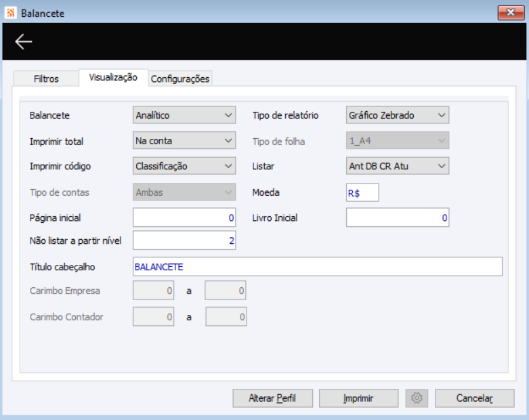Expand the Imprimir total dropdown

pos(184,140)
